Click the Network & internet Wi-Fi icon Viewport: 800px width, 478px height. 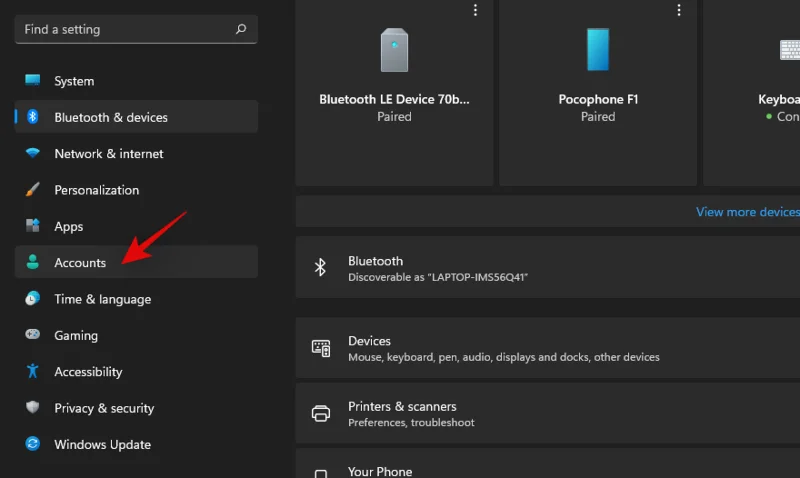(33, 154)
